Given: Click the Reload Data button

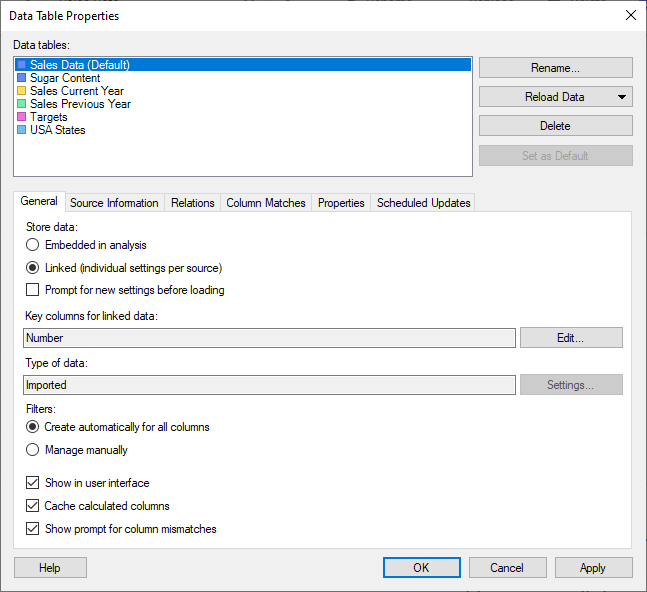Looking at the screenshot, I should tap(555, 97).
